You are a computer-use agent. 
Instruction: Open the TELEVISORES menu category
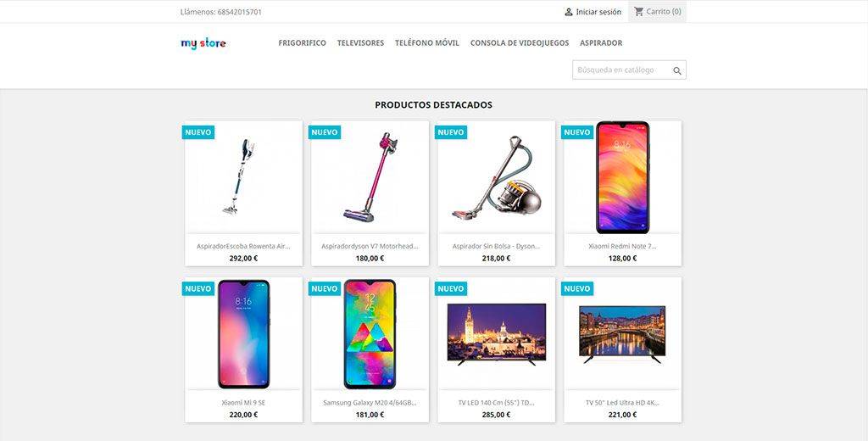point(360,42)
